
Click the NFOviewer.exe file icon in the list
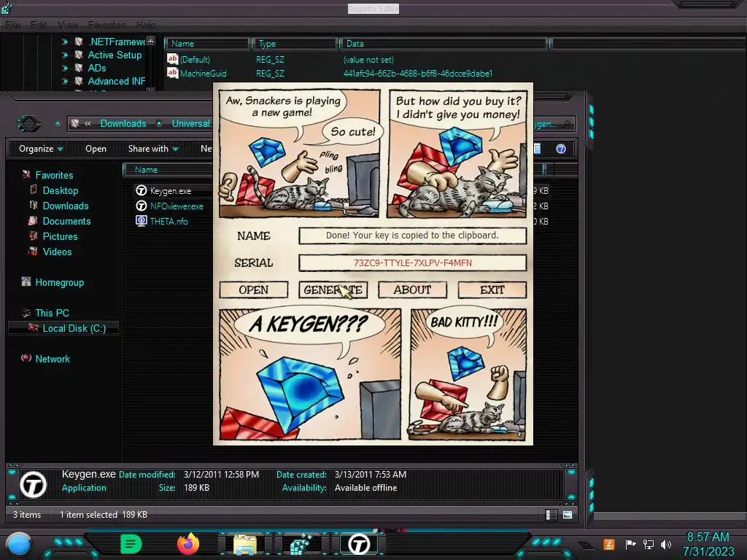141,206
